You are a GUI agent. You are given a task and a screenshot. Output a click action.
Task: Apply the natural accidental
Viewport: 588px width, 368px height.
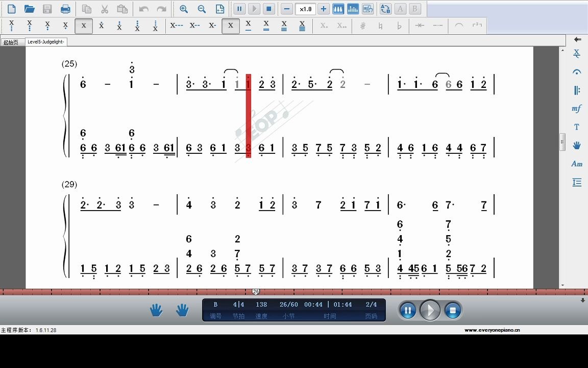[381, 26]
